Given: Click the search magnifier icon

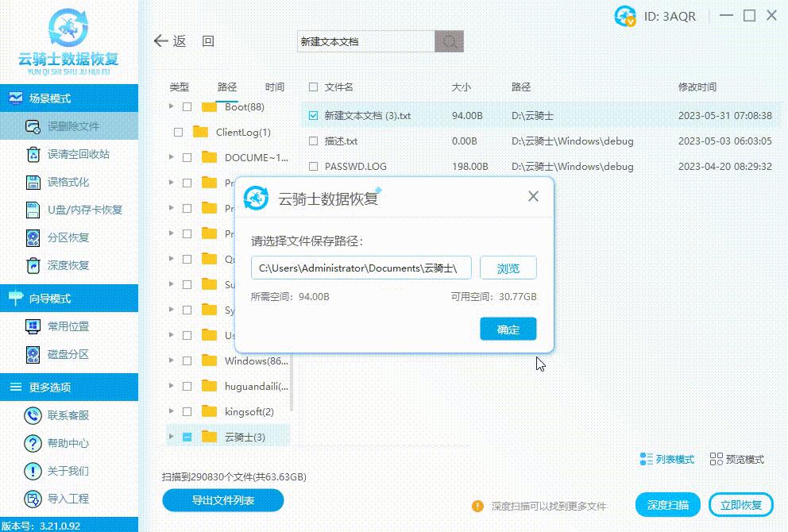Looking at the screenshot, I should 449,40.
